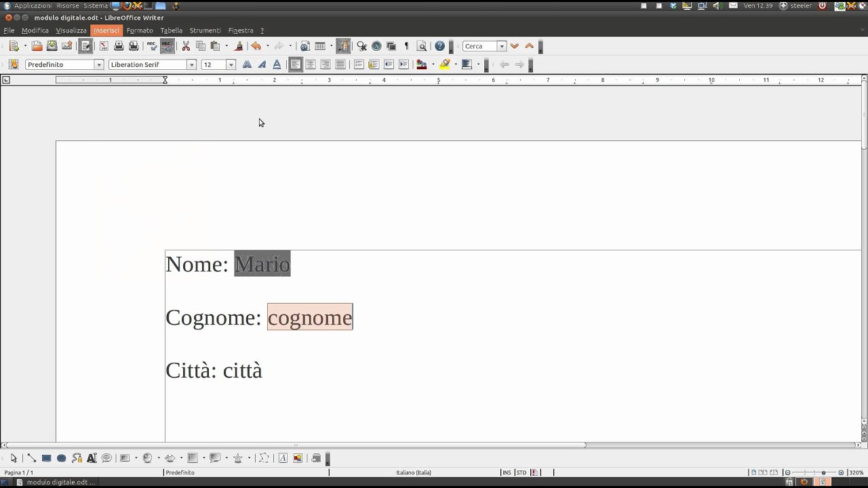Insert a table with the Table icon
Screen dimensions: 868x488
point(320,46)
